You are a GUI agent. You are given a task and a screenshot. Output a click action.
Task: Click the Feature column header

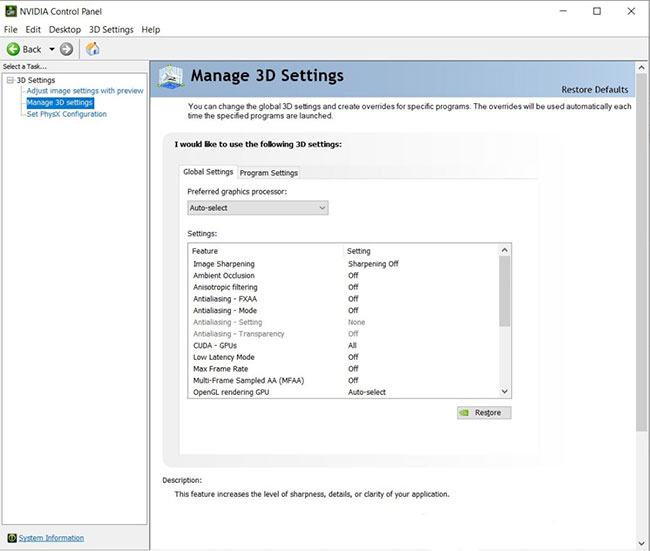[x=265, y=251]
